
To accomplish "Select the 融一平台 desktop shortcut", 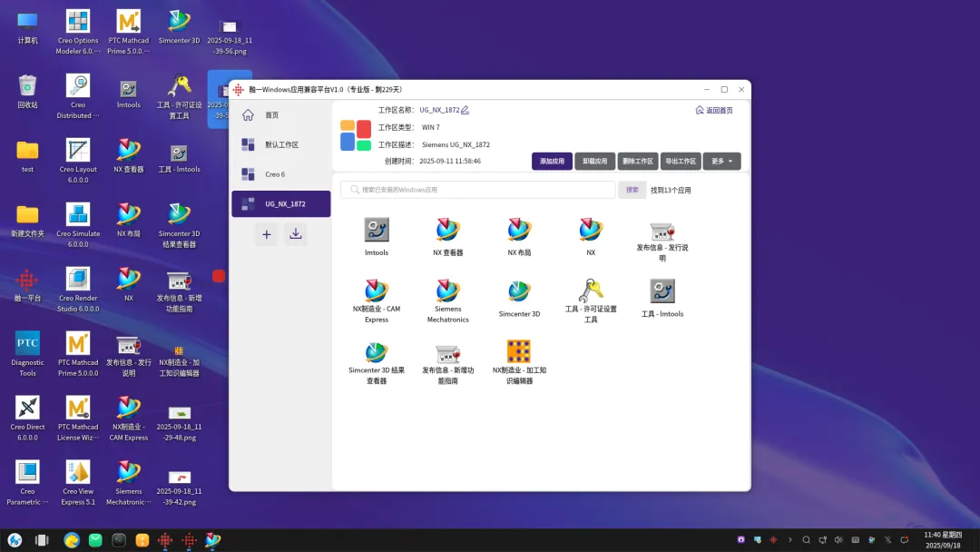I will 27,286.
